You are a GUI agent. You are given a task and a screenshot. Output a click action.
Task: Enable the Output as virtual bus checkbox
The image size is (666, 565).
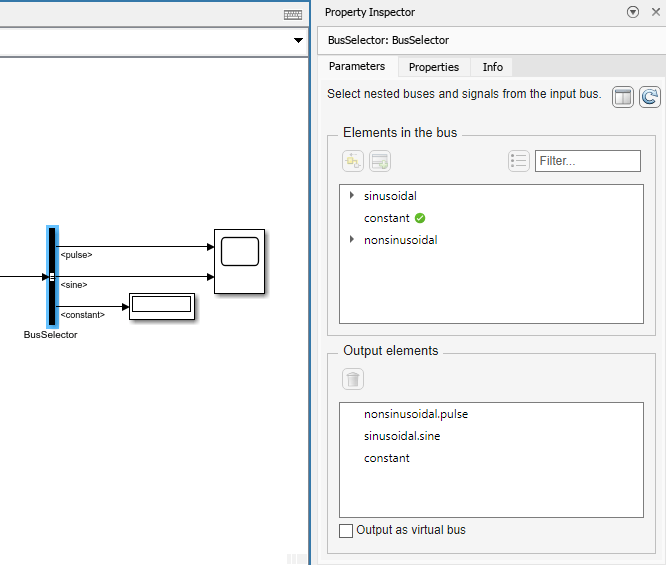tap(346, 531)
